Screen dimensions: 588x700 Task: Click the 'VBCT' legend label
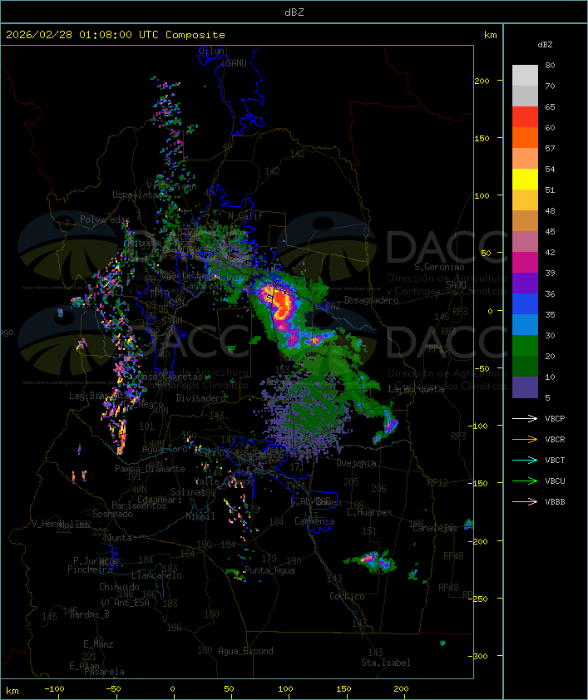(x=555, y=461)
